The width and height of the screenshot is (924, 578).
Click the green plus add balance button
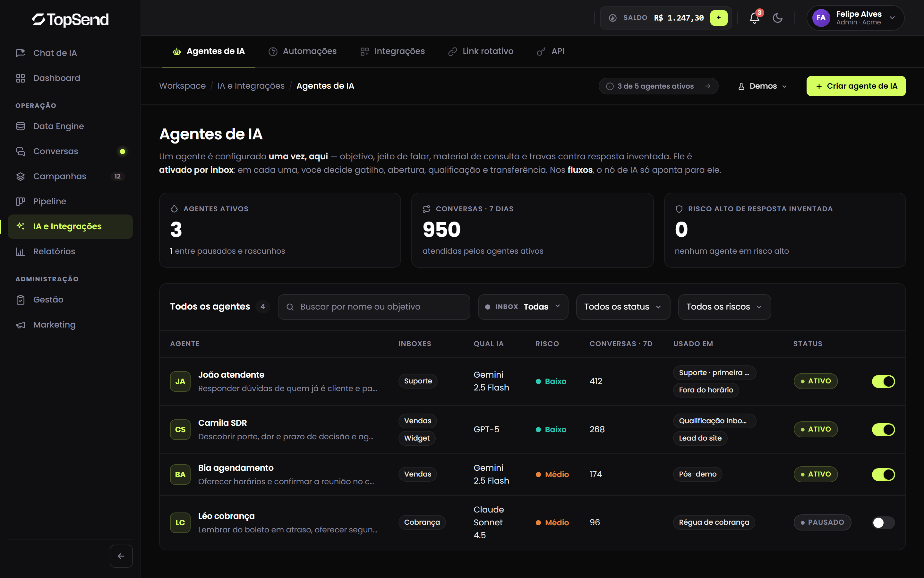pos(719,18)
